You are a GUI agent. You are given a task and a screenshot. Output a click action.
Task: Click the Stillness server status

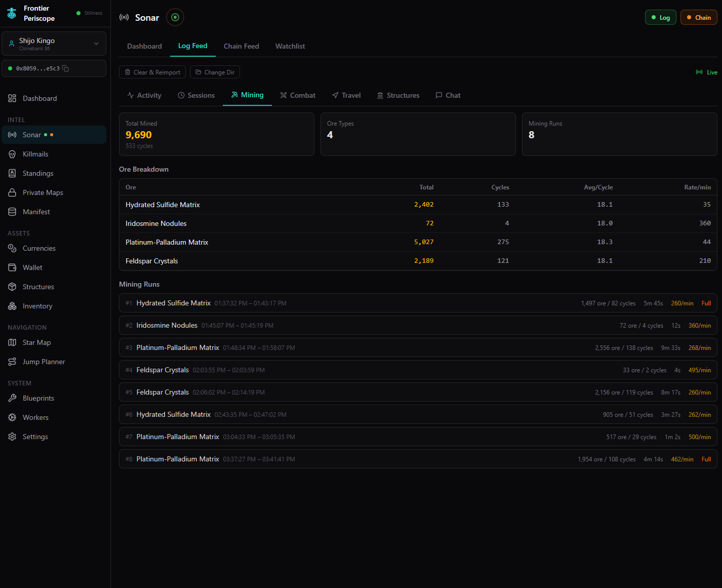point(89,13)
